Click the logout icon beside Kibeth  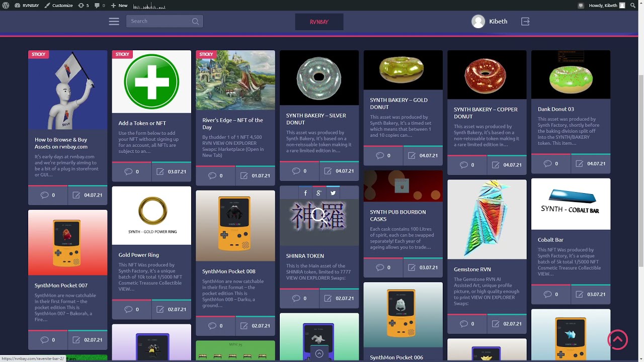point(525,22)
